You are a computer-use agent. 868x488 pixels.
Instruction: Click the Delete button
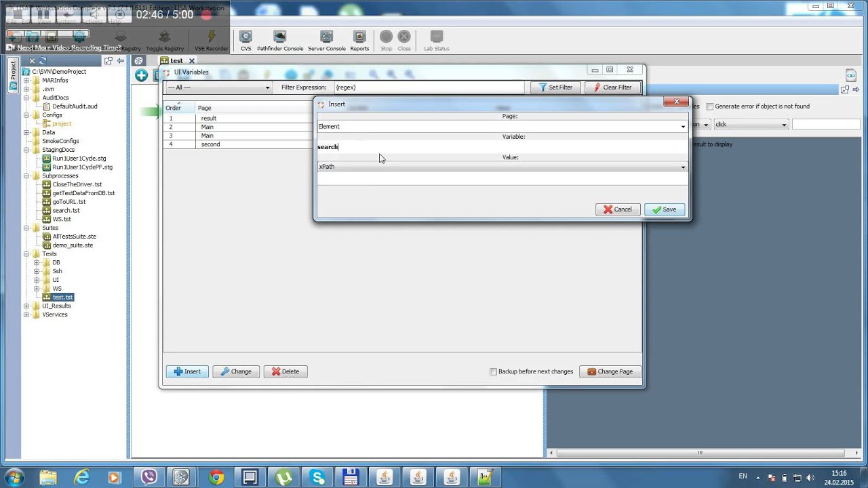pyautogui.click(x=285, y=371)
